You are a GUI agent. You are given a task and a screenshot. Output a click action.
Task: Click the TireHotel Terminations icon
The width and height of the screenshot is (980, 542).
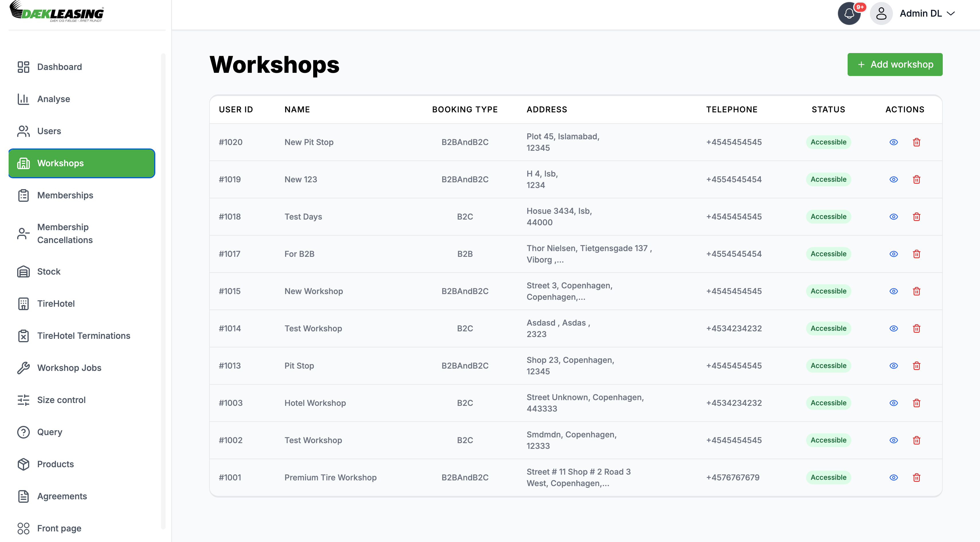pos(23,336)
